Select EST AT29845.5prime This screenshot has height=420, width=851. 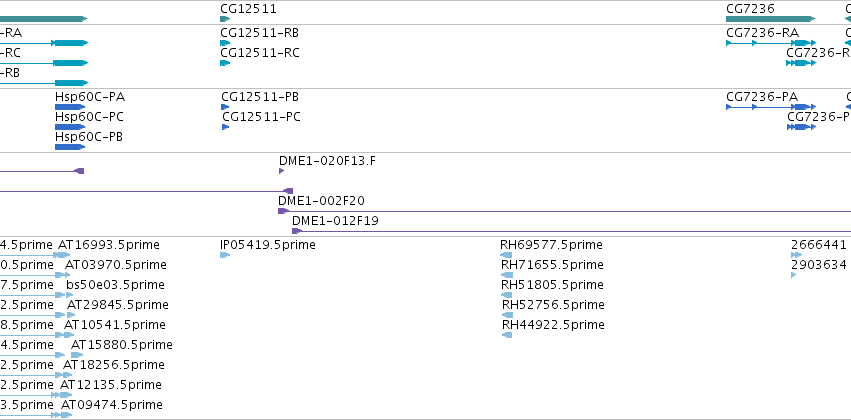click(118, 305)
